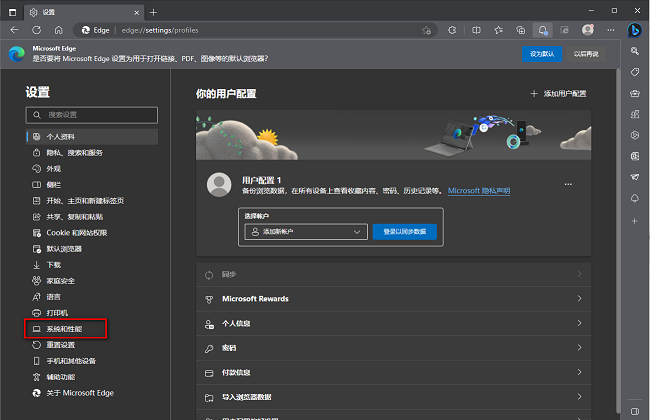Open collections panel

tap(521, 30)
